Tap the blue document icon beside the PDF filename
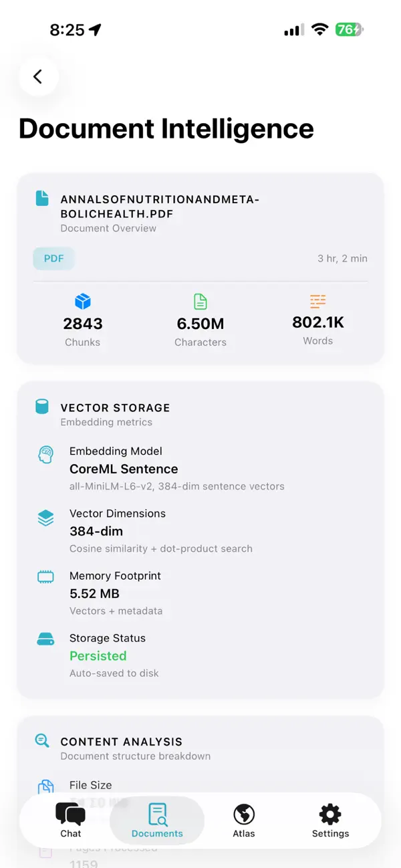401x868 pixels. coord(41,198)
